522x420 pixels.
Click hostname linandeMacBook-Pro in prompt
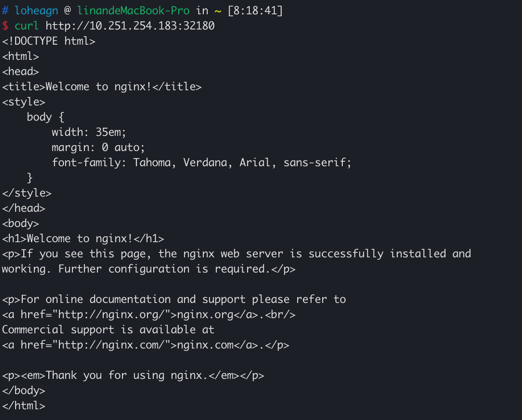pyautogui.click(x=133, y=11)
